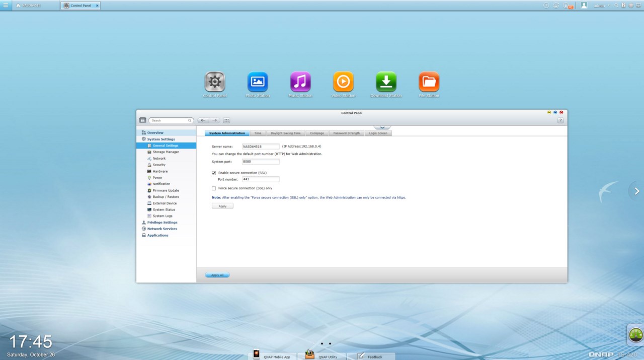644x360 pixels.
Task: Select Overview in sidebar
Action: 166,132
